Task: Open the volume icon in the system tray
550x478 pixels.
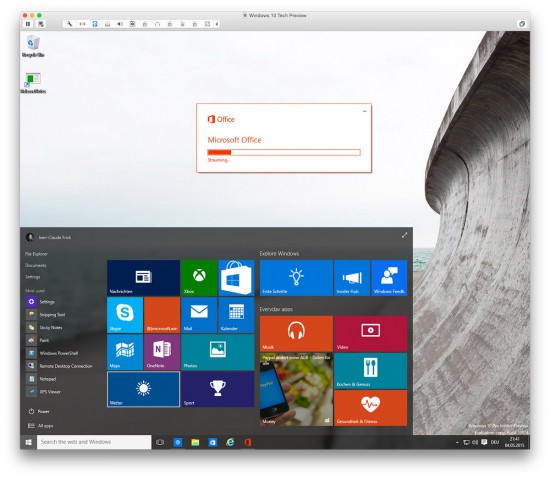Action: click(475, 443)
